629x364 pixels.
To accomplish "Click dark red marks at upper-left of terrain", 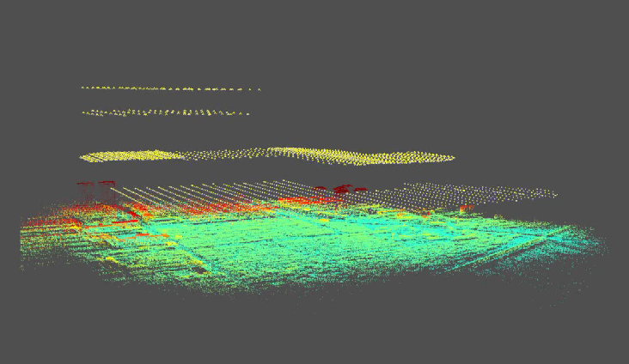I will (96, 183).
